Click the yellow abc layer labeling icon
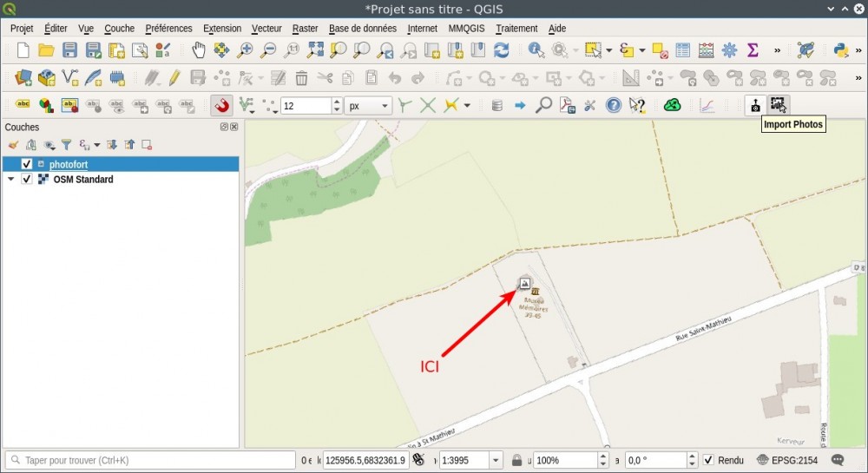Screen dimensions: 868x473 [23, 104]
